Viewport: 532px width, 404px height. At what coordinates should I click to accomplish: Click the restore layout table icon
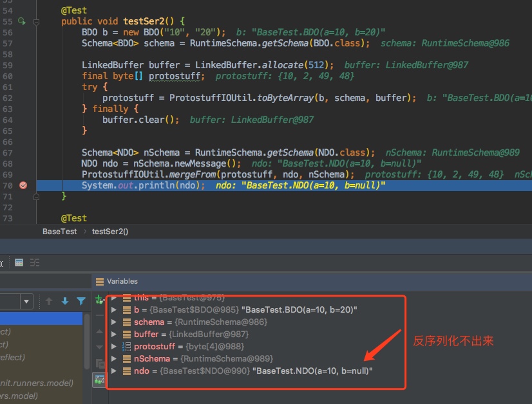click(x=19, y=262)
